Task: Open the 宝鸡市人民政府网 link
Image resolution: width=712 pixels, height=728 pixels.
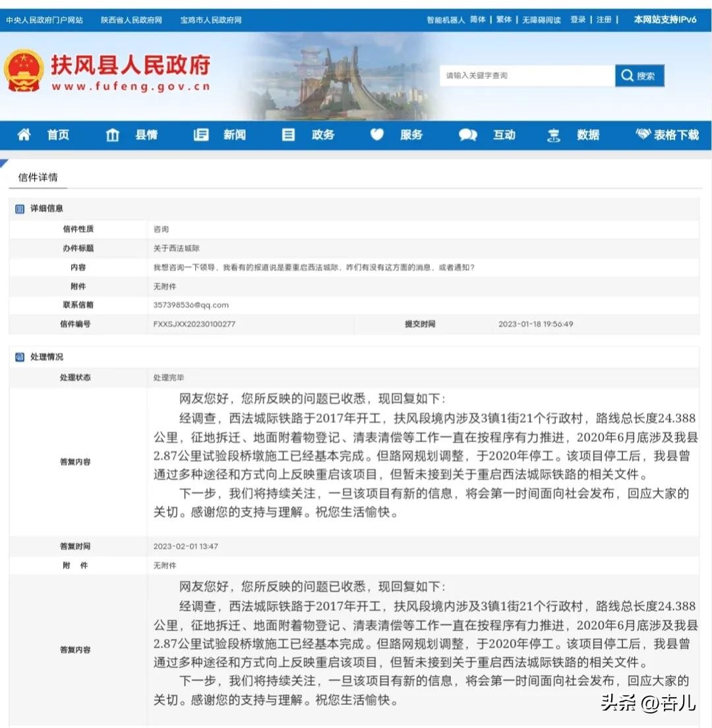Action: tap(211, 20)
